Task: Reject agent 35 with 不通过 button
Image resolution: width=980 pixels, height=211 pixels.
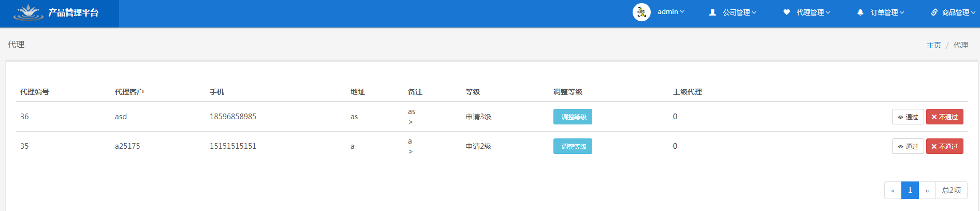Action: tap(944, 146)
